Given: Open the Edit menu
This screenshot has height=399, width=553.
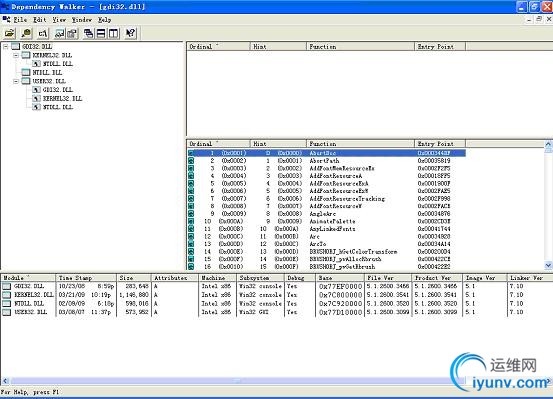Looking at the screenshot, I should [x=40, y=20].
